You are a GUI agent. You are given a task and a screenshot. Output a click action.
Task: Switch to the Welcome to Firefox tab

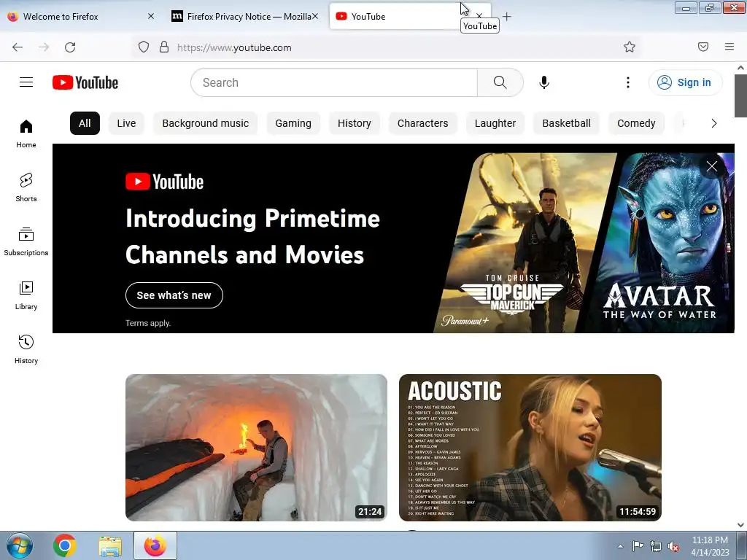81,16
